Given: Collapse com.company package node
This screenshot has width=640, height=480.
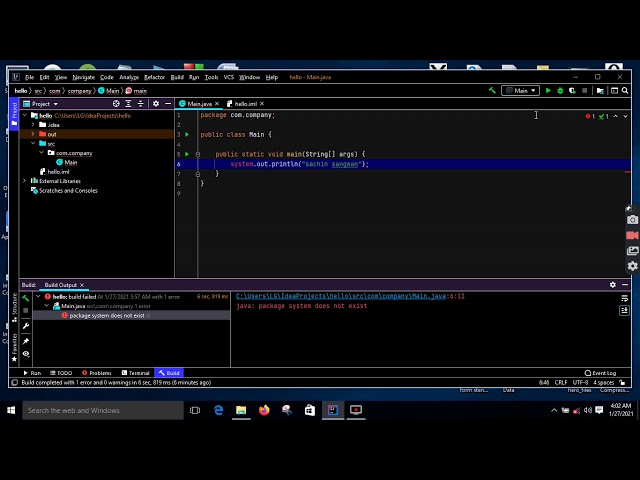Looking at the screenshot, I should coord(41,153).
